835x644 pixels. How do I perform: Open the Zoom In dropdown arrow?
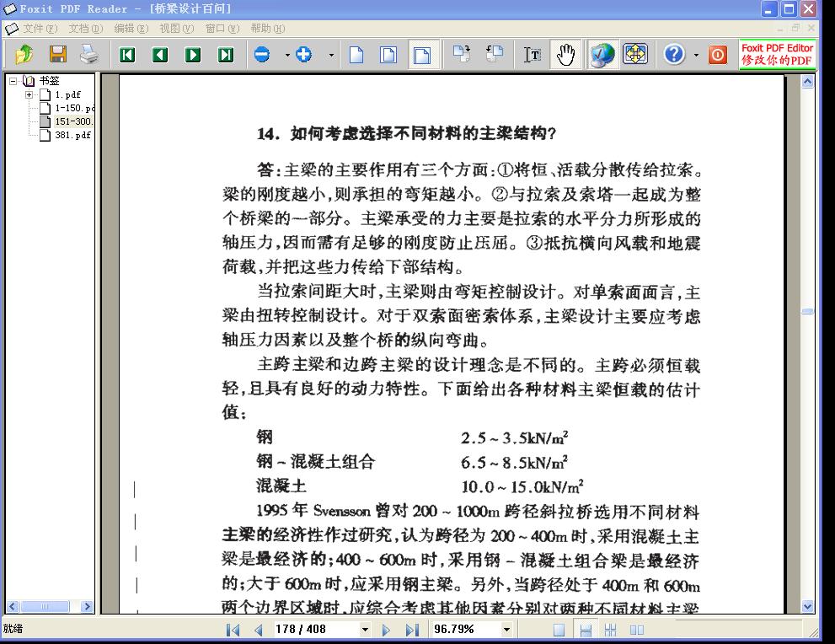point(331,55)
